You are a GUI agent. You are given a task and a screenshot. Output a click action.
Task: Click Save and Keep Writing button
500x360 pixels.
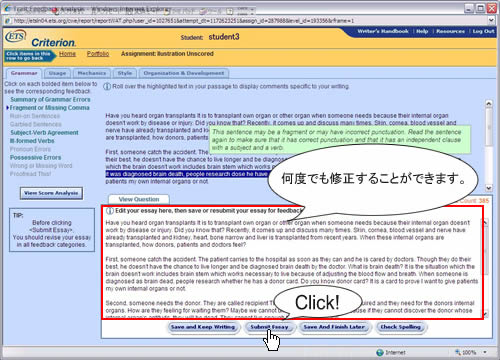tap(203, 327)
